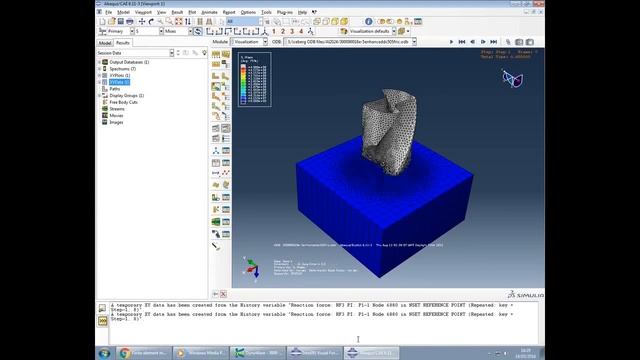Switch to the Model tab
This screenshot has height=360, width=640.
tap(105, 43)
